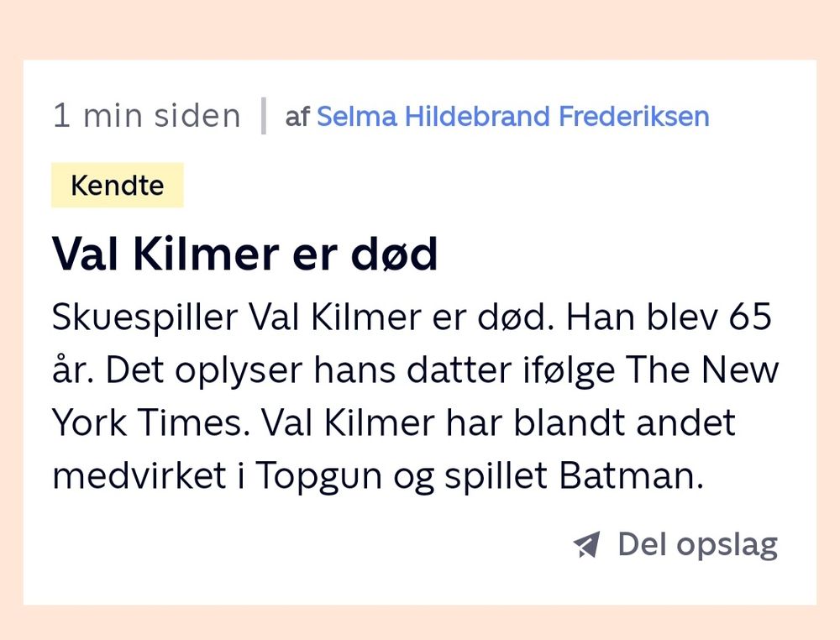The image size is (840, 640).
Task: Click the paper plane share icon
Action: (x=586, y=544)
